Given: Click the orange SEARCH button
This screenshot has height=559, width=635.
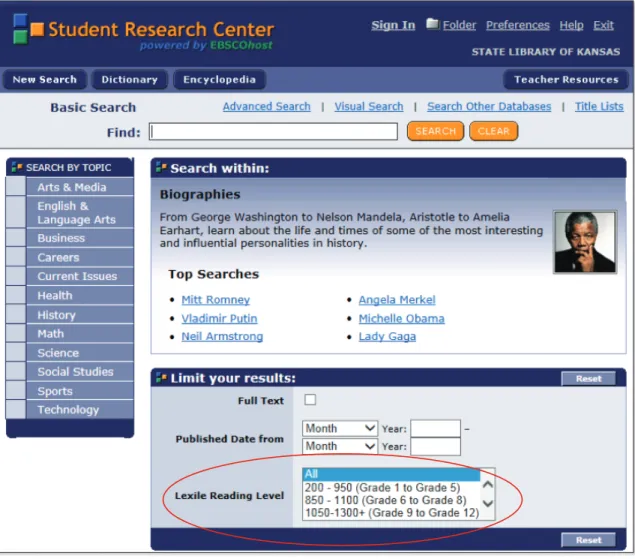Looking at the screenshot, I should tap(435, 131).
